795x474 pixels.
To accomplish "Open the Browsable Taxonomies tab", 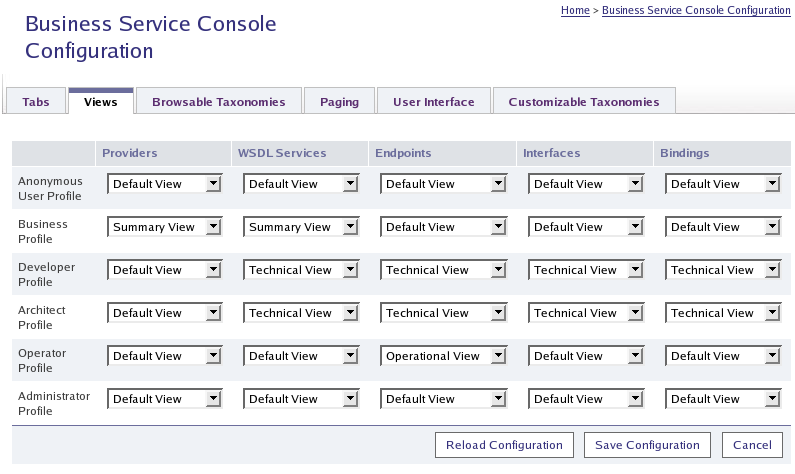I will click(x=218, y=102).
